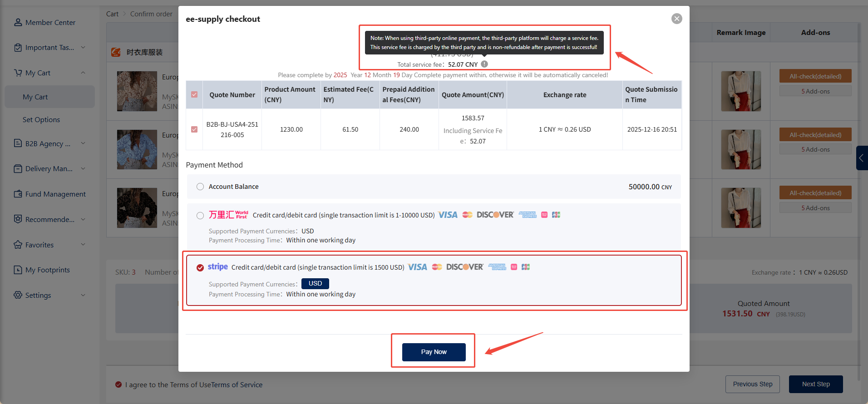
Task: Collapse the My Cart menu chevron
Action: coord(83,73)
